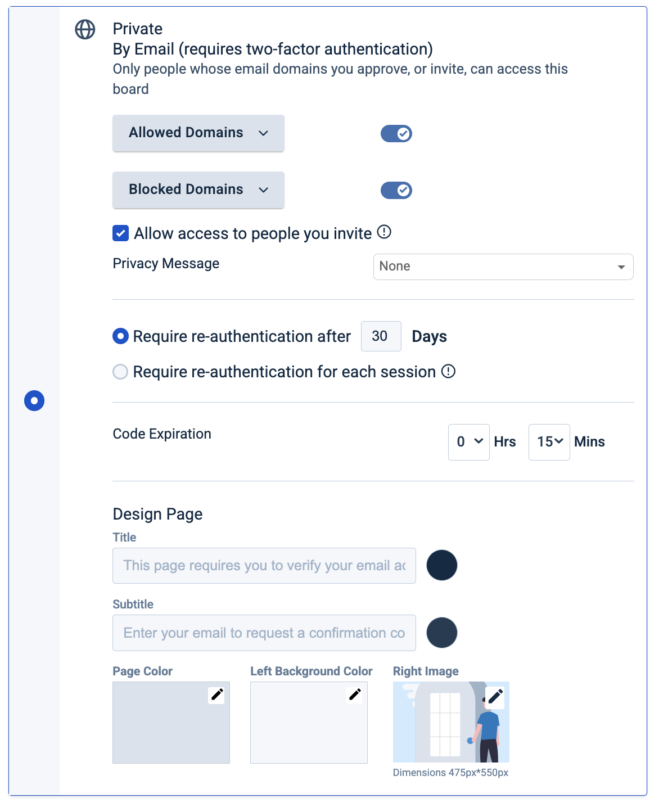Toggle the Blocked Domains switch
Viewport: 659px width, 812px height.
pos(396,191)
